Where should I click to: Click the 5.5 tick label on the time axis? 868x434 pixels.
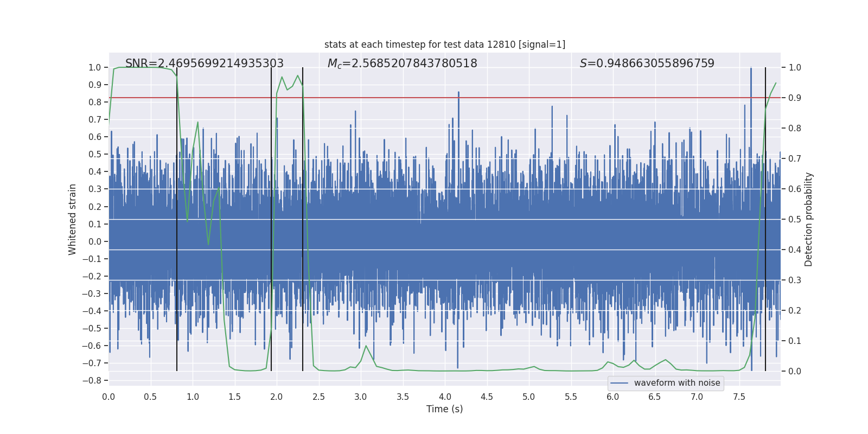pyautogui.click(x=571, y=397)
